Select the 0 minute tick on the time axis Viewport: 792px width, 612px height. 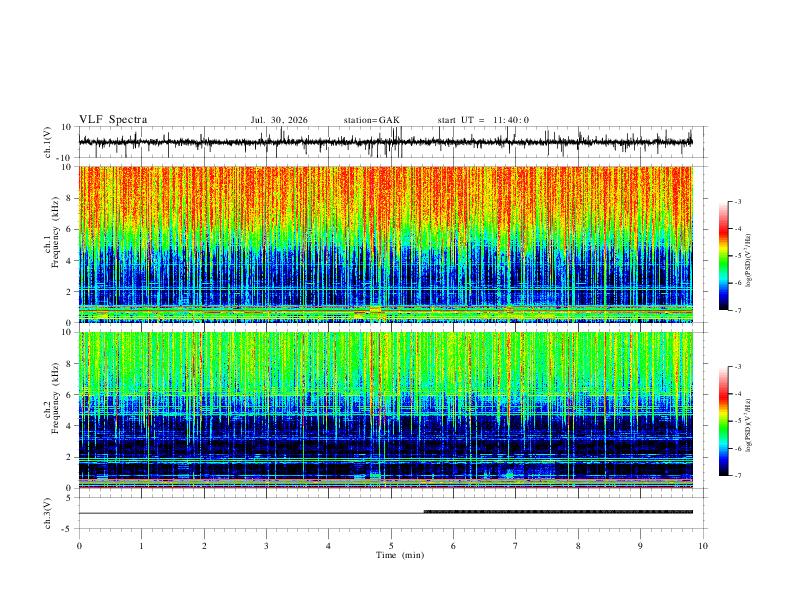point(79,546)
